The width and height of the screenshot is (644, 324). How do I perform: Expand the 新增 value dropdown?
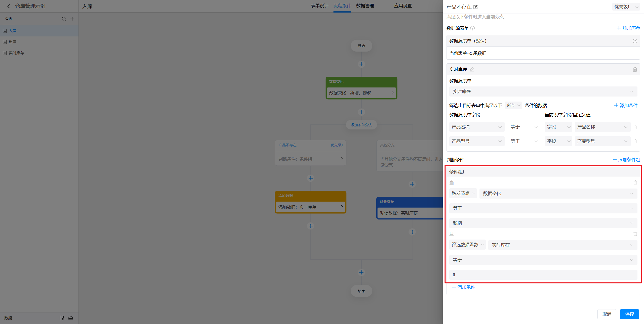[543, 223]
